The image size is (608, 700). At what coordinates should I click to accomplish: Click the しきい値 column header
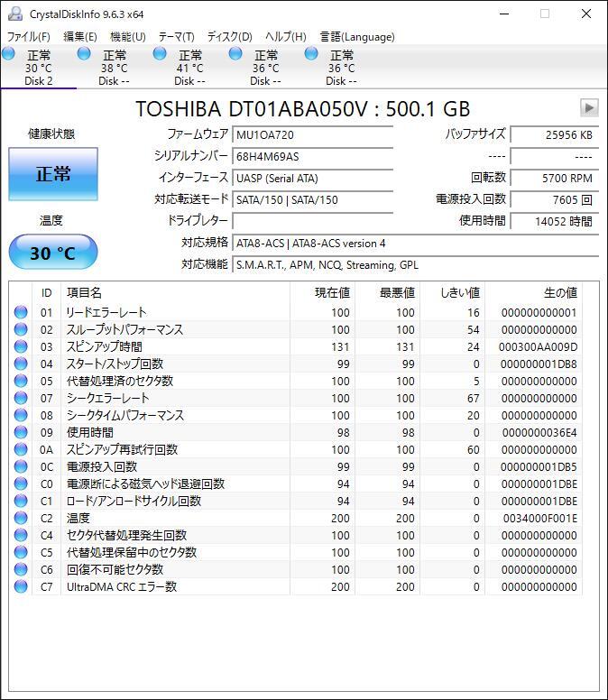point(452,293)
